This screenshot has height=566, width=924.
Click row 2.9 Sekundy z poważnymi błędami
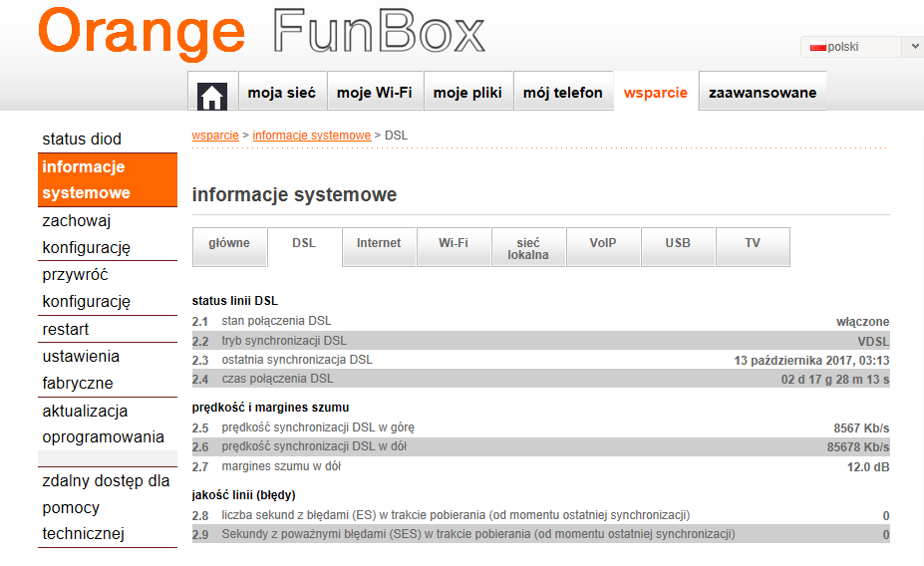coord(541,534)
